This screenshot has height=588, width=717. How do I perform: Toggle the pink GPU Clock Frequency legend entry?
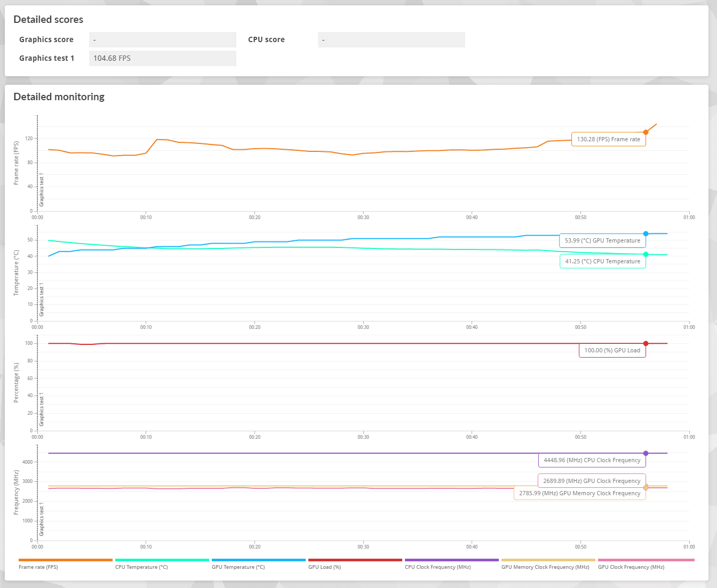click(646, 563)
